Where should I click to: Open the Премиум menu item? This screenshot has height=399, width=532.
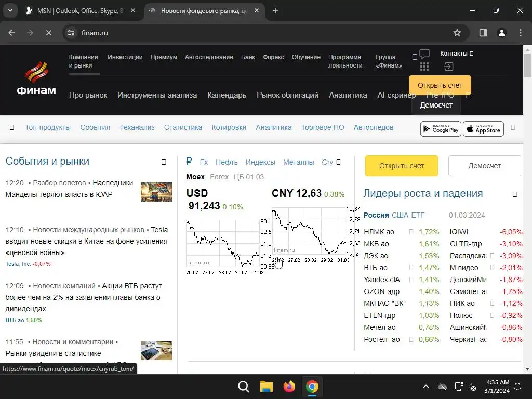tap(164, 57)
